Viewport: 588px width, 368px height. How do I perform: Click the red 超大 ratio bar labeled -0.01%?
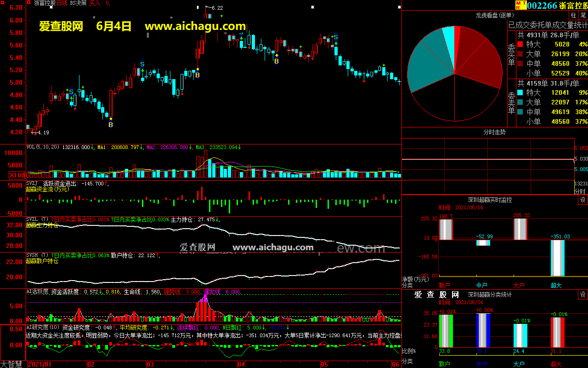557,333
